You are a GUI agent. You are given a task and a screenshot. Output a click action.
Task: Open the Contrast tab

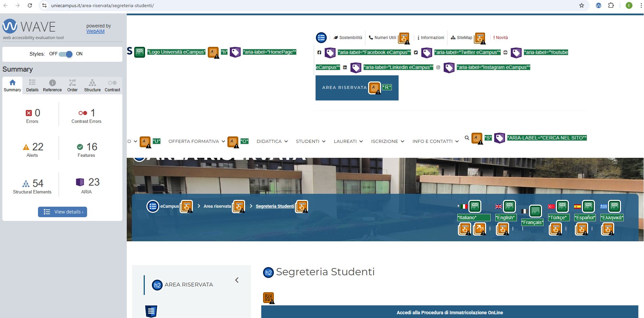point(112,86)
